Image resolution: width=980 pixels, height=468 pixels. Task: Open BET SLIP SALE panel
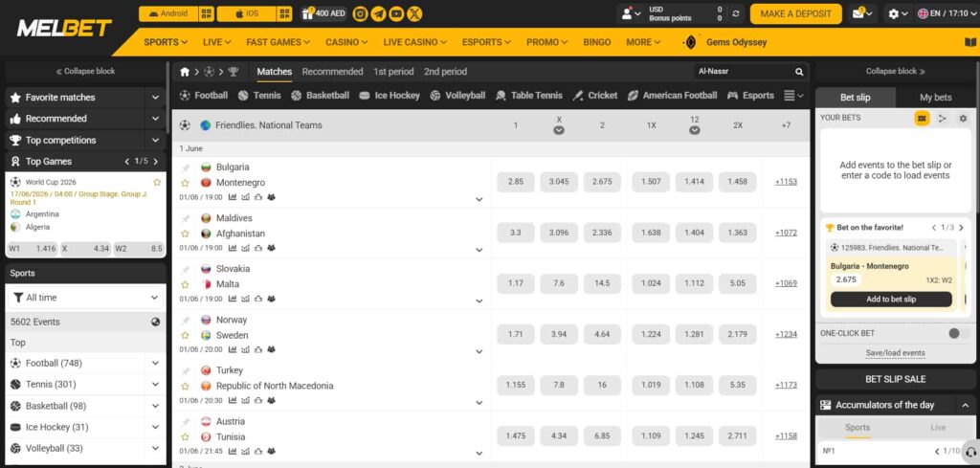[895, 379]
